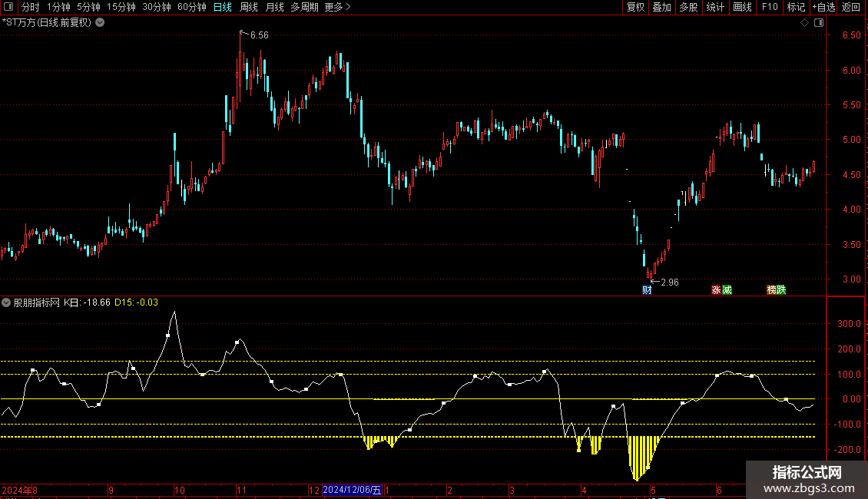Click the month 6 timeline marker

click(x=719, y=490)
